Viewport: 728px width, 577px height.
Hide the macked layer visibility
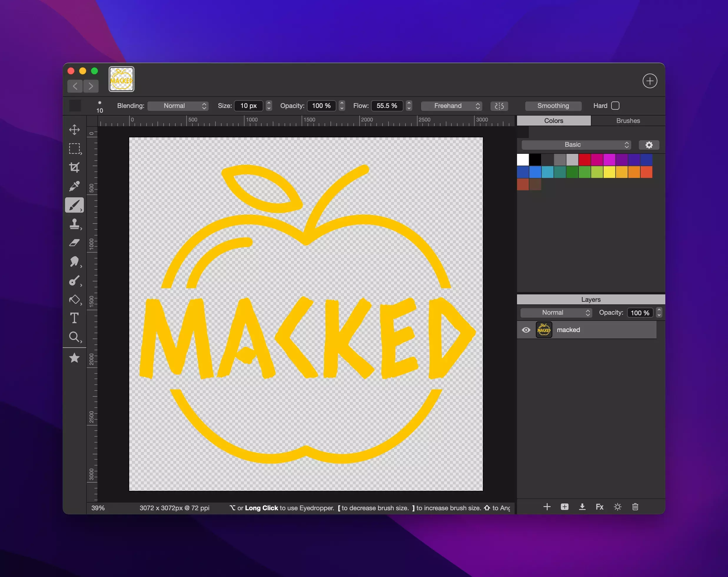526,330
